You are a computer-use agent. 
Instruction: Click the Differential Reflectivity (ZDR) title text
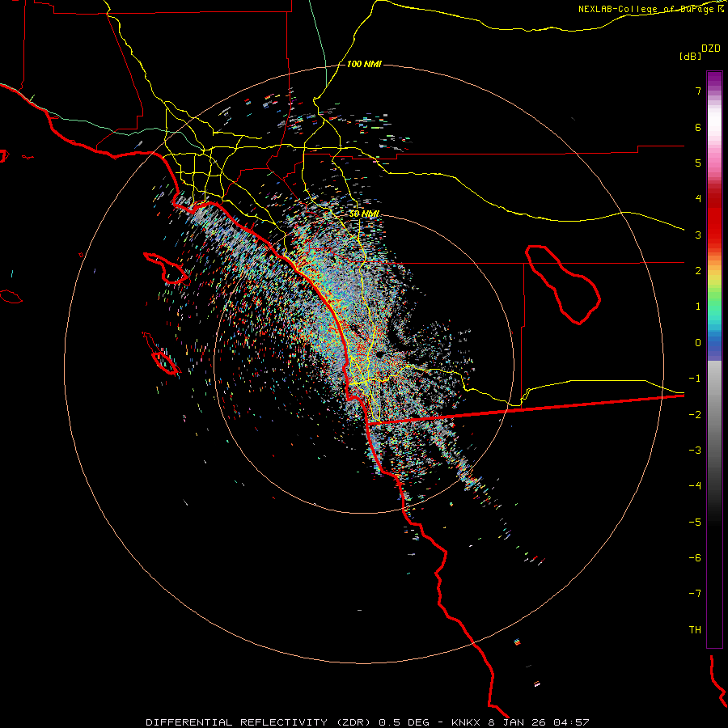tap(260, 722)
